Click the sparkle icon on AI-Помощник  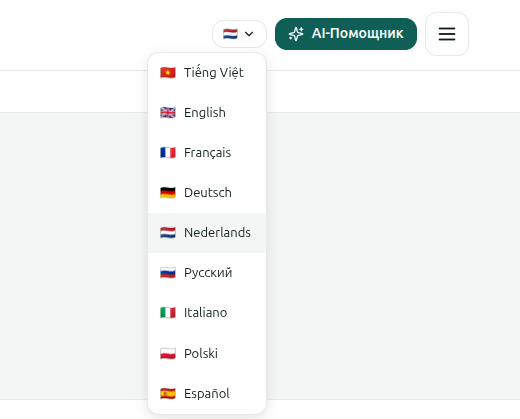click(x=296, y=34)
